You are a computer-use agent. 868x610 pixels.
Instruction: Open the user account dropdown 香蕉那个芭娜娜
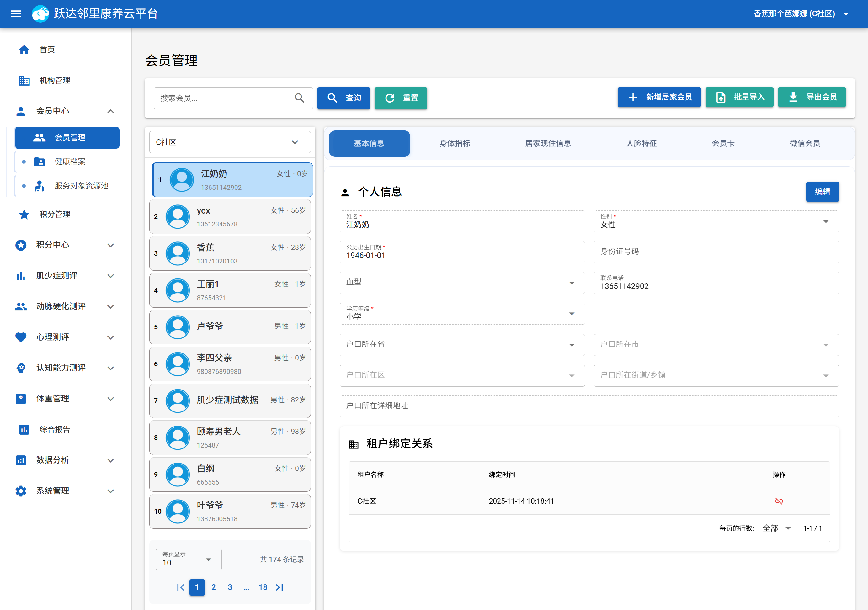click(x=801, y=14)
